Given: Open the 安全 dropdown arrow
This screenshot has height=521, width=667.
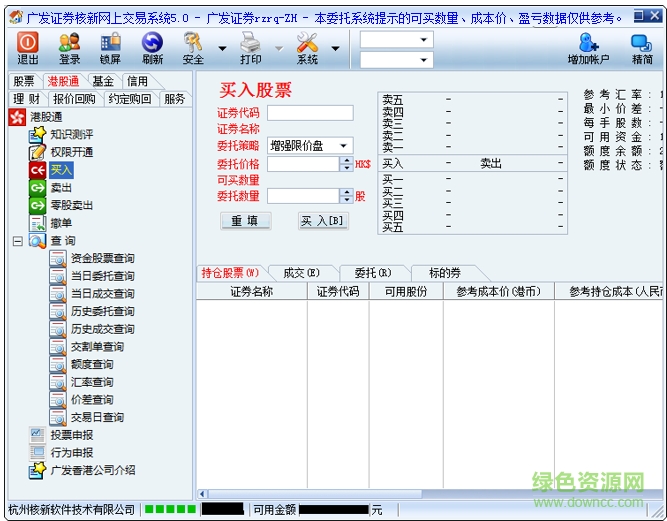Looking at the screenshot, I should click(x=222, y=48).
